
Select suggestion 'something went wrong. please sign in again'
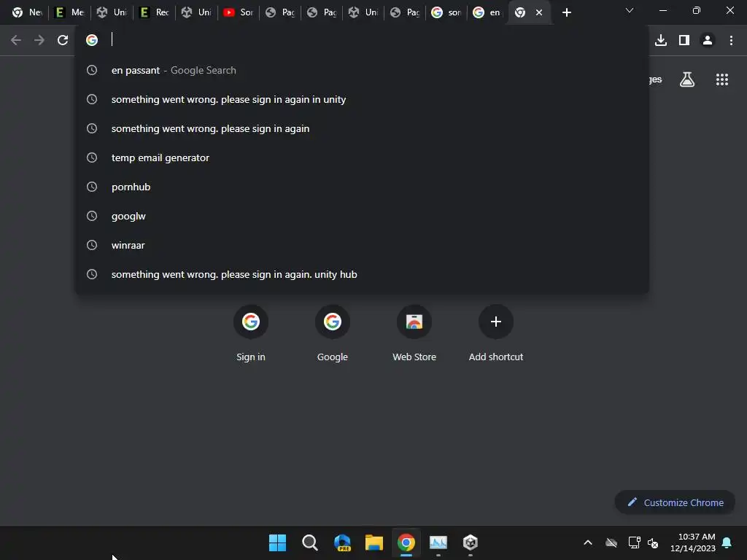pyautogui.click(x=362, y=128)
